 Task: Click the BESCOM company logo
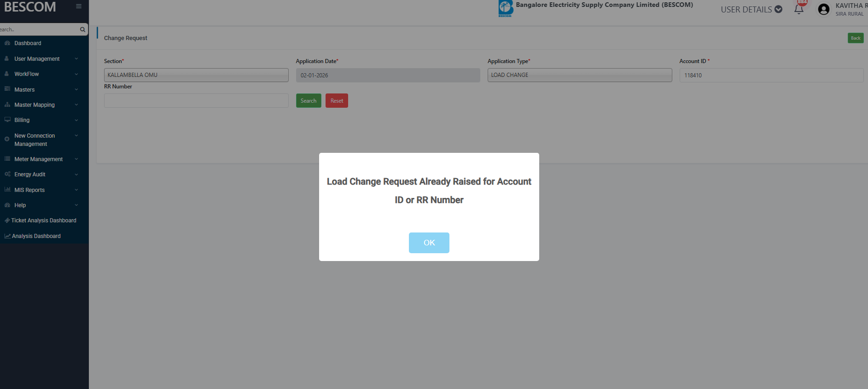(x=506, y=8)
